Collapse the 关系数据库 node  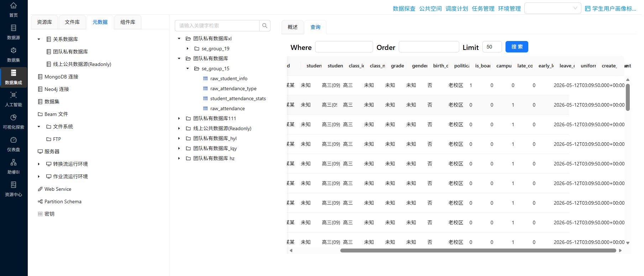coord(39,39)
